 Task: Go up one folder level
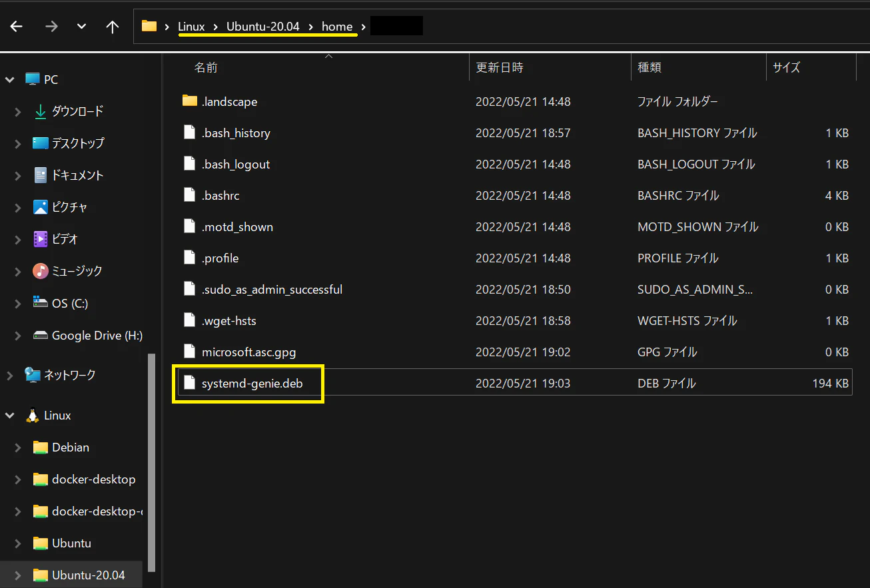pos(113,27)
